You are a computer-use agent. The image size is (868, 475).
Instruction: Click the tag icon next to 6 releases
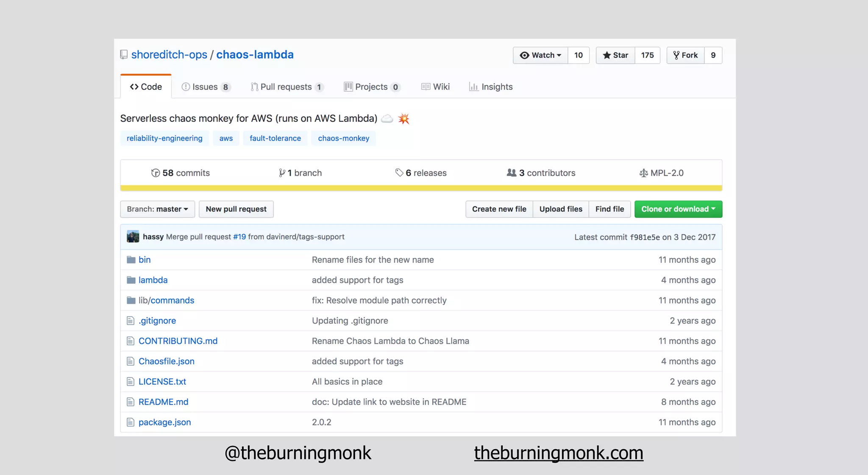tap(399, 173)
